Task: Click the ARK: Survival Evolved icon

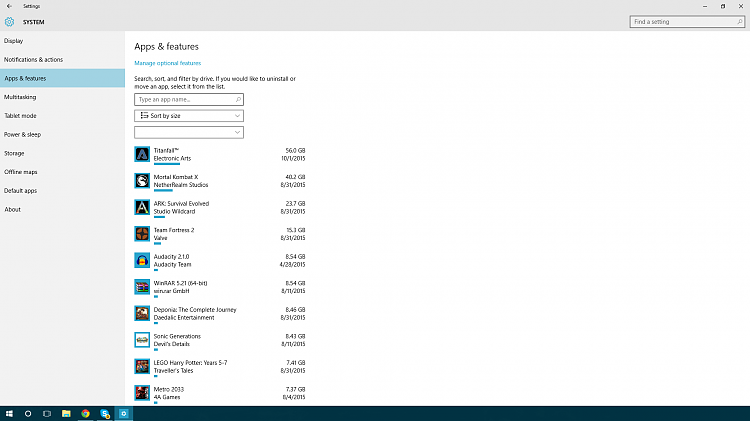Action: pos(142,207)
